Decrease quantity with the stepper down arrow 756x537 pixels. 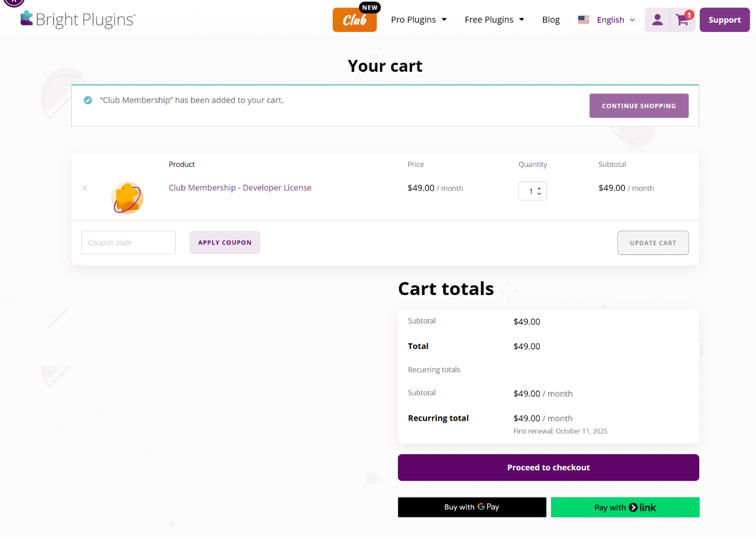click(539, 193)
